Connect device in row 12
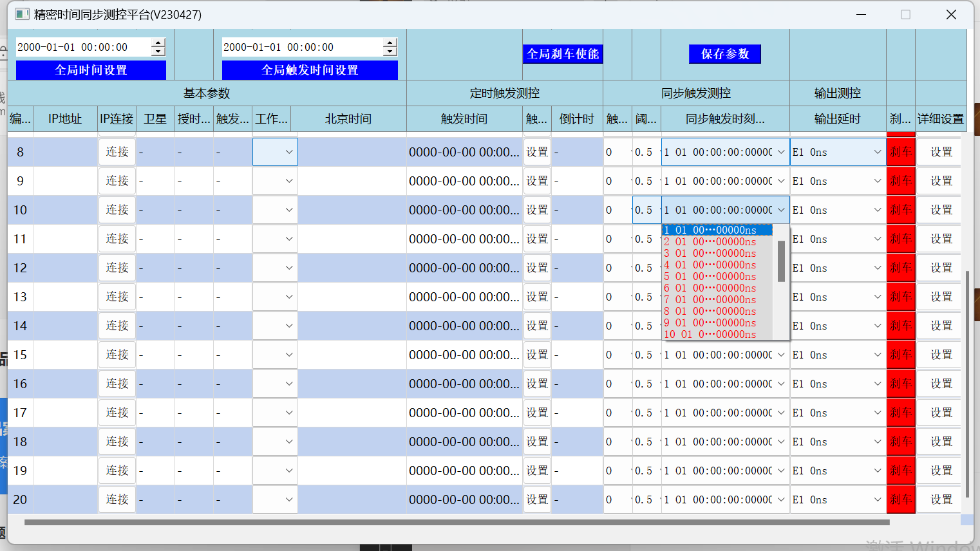This screenshot has height=551, width=980. 117,268
